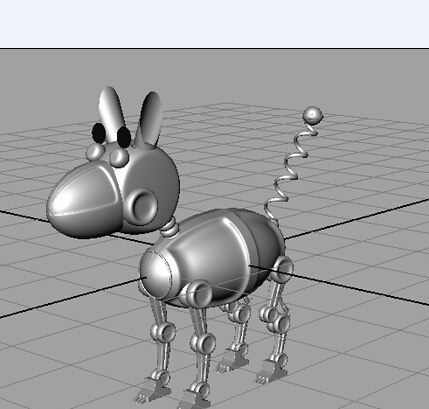Viewport: 429px width, 409px height.
Task: Select the robot dog's right ear
Action: pyautogui.click(x=151, y=119)
